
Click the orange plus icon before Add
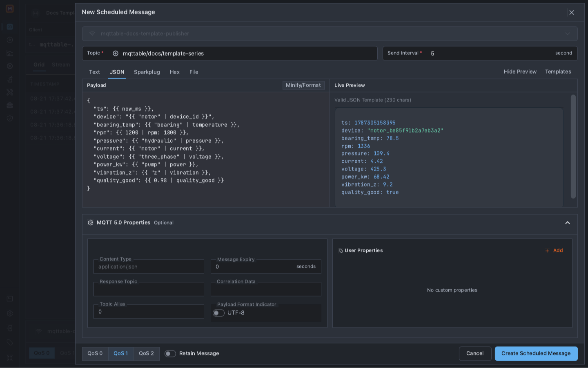(547, 251)
